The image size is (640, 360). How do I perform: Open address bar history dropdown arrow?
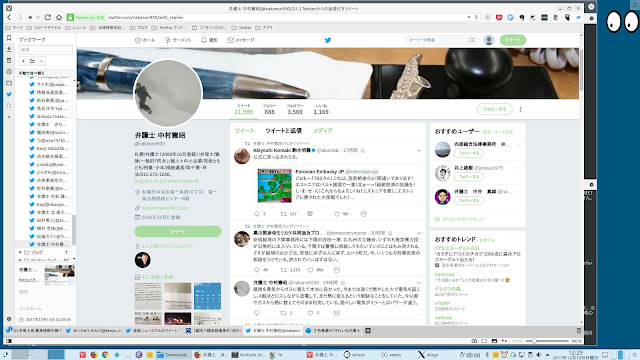click(469, 18)
